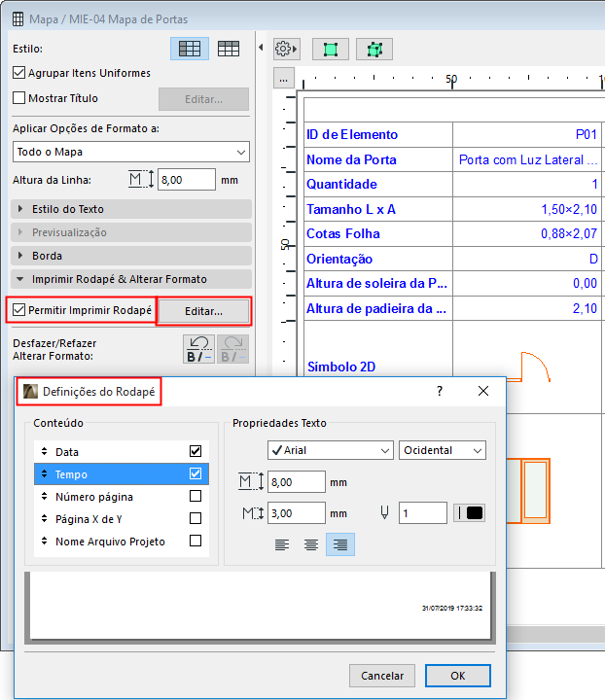Click the row height icon next to Altura da Linha
The image size is (605, 700).
141,180
